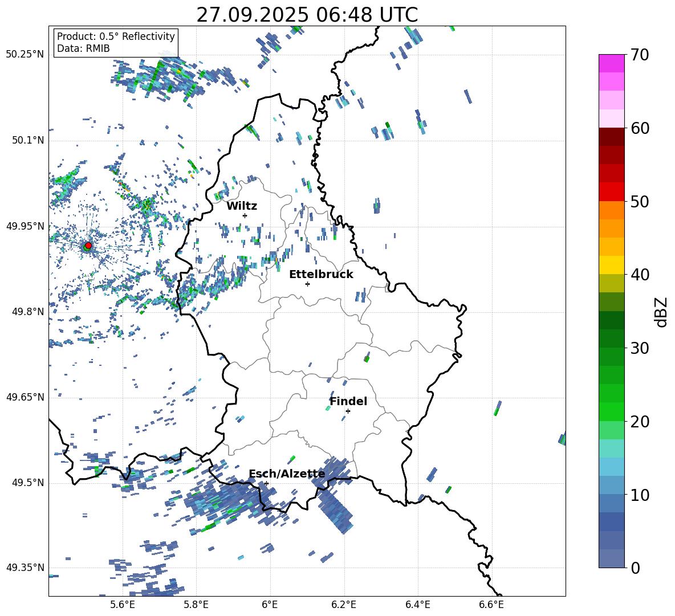This screenshot has height=616, width=675.
Task: Click the 49.95°N latitude label
Action: [x=25, y=226]
